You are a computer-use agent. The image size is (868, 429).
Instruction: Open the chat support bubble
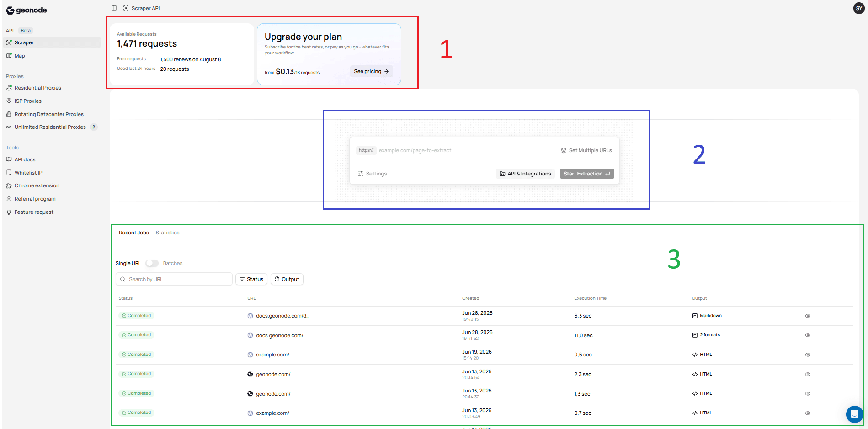pyautogui.click(x=854, y=414)
